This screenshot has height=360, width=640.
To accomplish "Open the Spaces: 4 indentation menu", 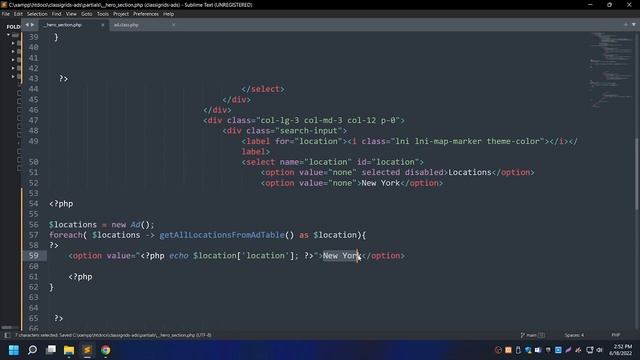I will (574, 335).
